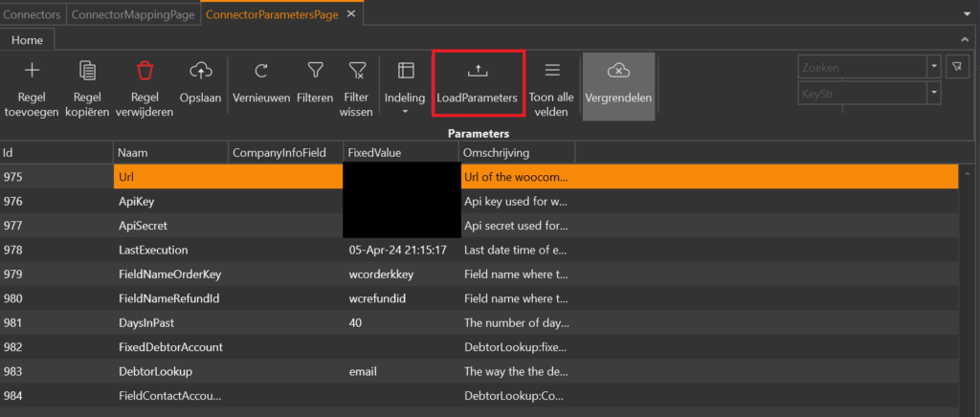Open the Zoeken search dropdown arrow
This screenshot has height=417, width=980.
(x=934, y=67)
